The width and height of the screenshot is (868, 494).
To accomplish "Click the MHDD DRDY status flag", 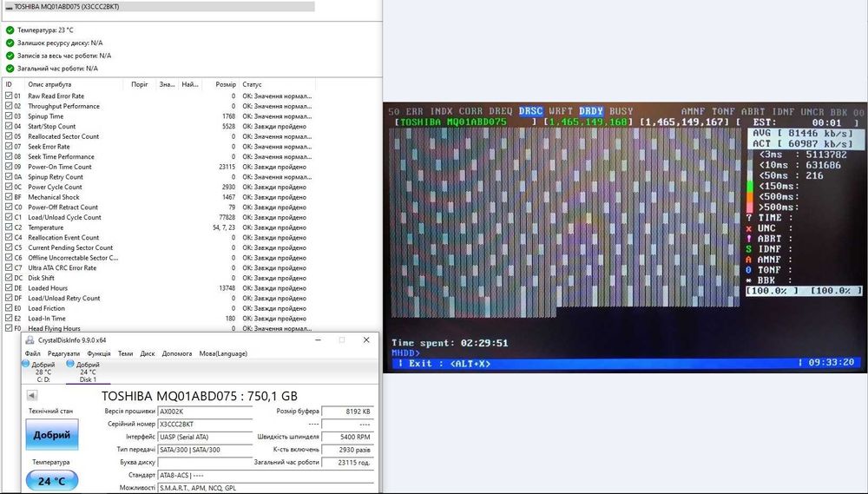I will 591,111.
